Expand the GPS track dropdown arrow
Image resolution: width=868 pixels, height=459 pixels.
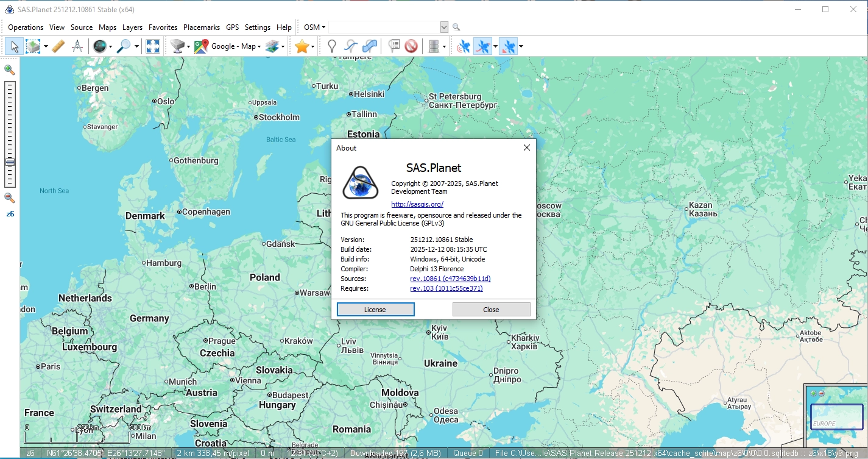tap(495, 46)
